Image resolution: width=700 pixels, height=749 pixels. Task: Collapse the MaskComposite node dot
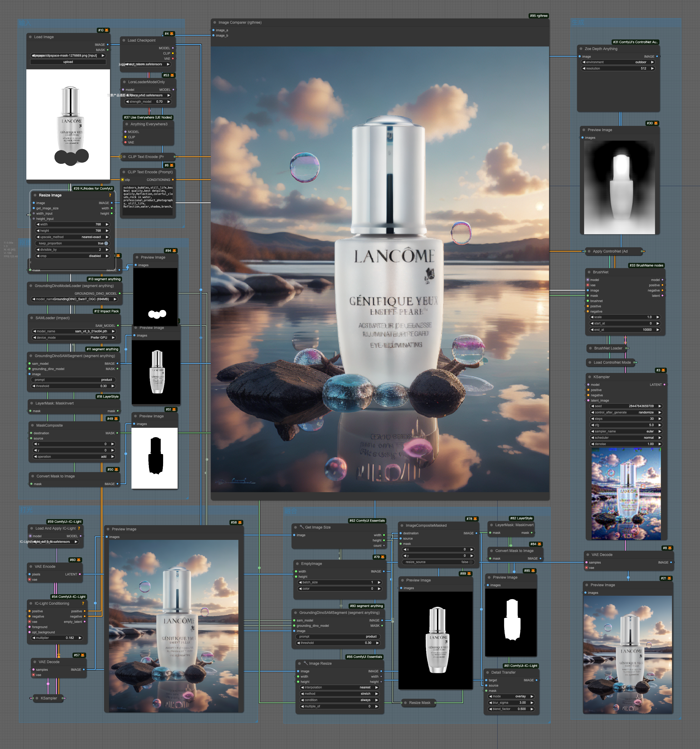pos(32,425)
